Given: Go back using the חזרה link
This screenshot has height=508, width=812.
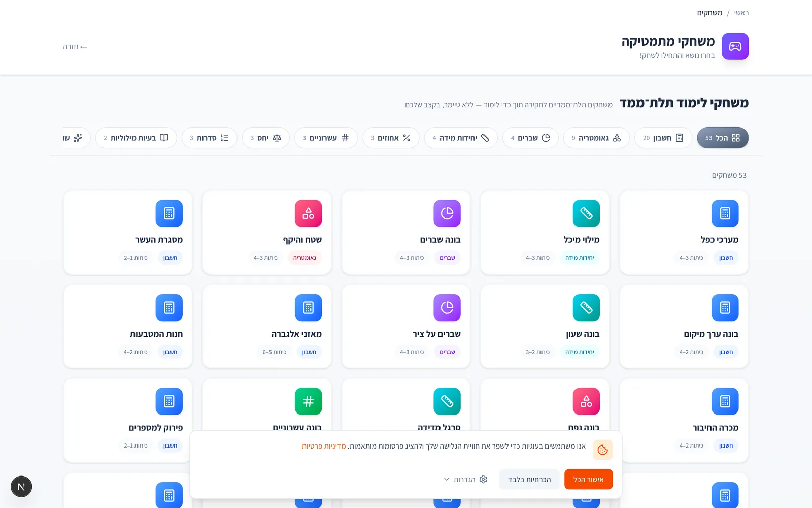Looking at the screenshot, I should (x=75, y=47).
